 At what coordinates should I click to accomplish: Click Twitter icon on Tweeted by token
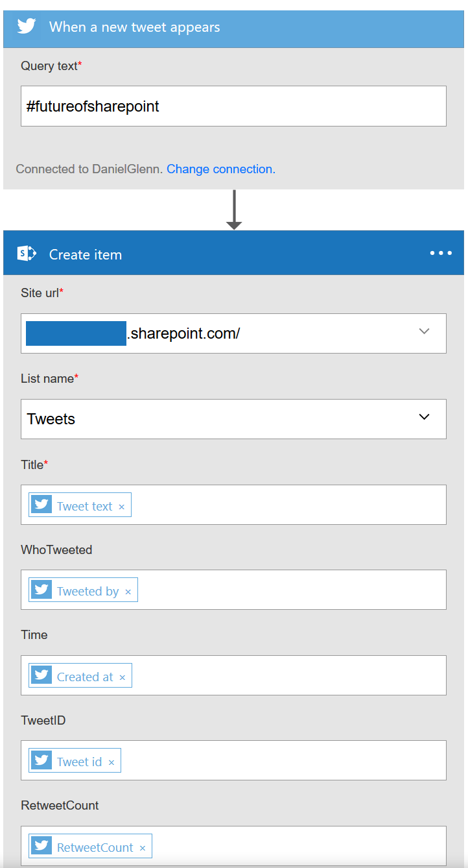click(x=42, y=590)
